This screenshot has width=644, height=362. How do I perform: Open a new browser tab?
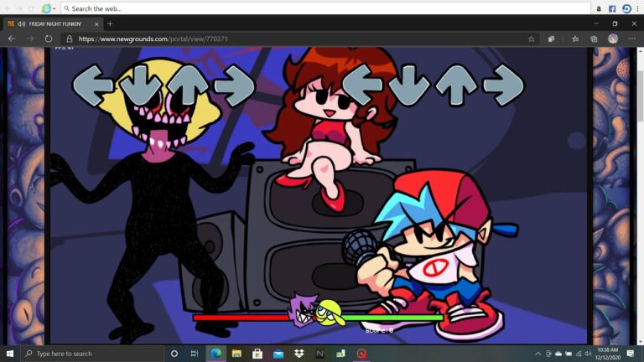pos(110,23)
